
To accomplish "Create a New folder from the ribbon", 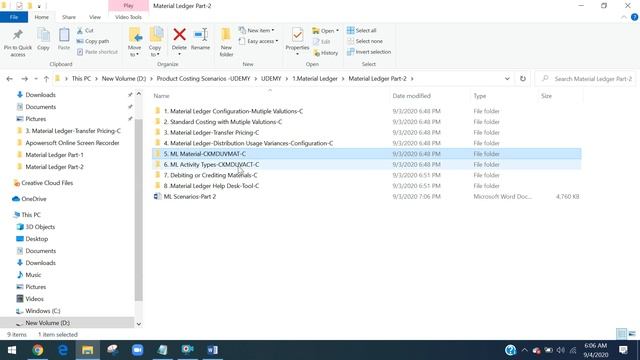I will pos(226,42).
